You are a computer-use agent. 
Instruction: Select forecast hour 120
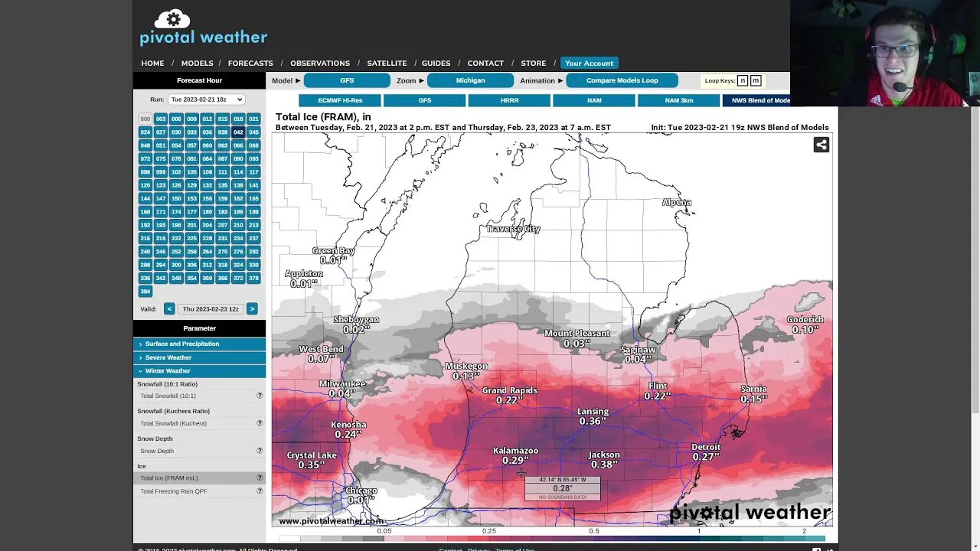click(145, 185)
